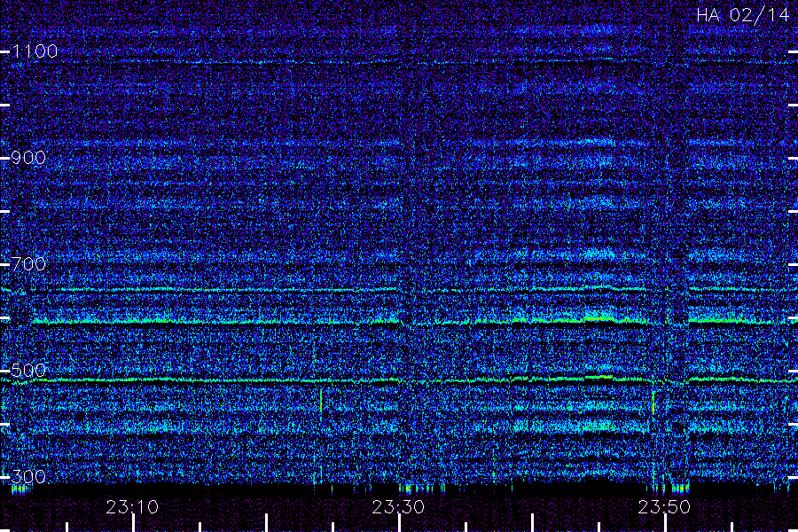The width and height of the screenshot is (798, 532).
Task: Click the 500 frequency axis label
Action: [28, 370]
